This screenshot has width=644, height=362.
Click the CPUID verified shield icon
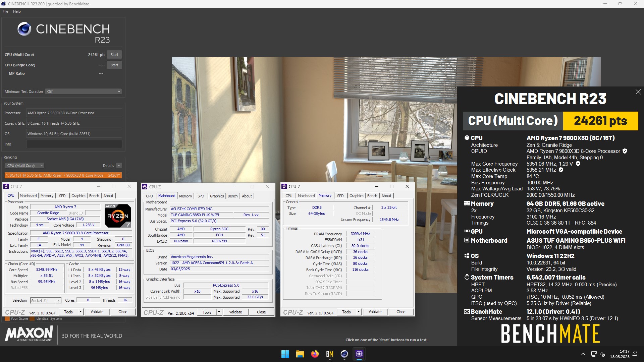(625, 151)
